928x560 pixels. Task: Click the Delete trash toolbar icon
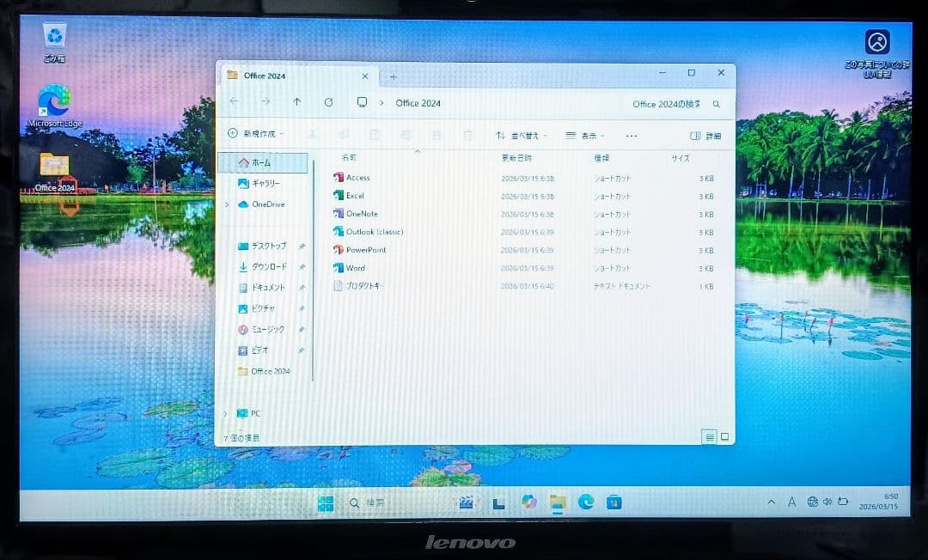click(x=467, y=135)
